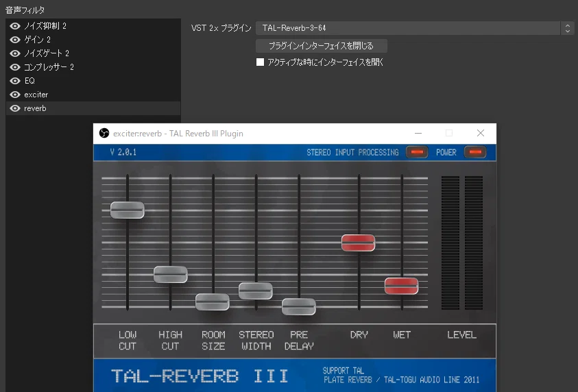Screen dimensions: 578x392
Task: Enable アクティブな時にインターフェイスを開く checkbox
Action: pyautogui.click(x=261, y=62)
